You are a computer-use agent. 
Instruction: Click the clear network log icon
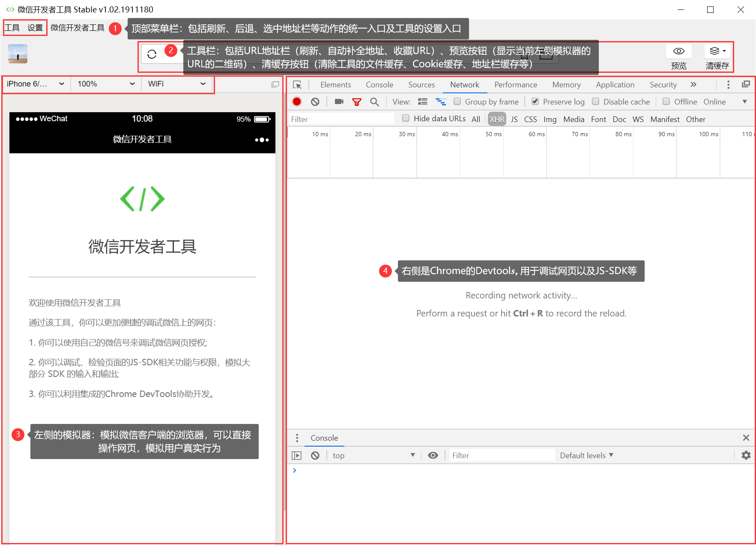(x=315, y=102)
